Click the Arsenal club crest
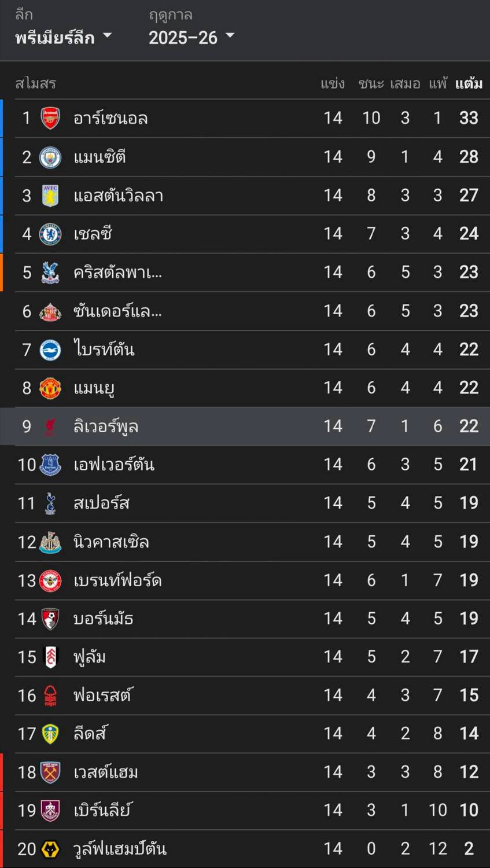This screenshot has height=868, width=490. (x=50, y=118)
